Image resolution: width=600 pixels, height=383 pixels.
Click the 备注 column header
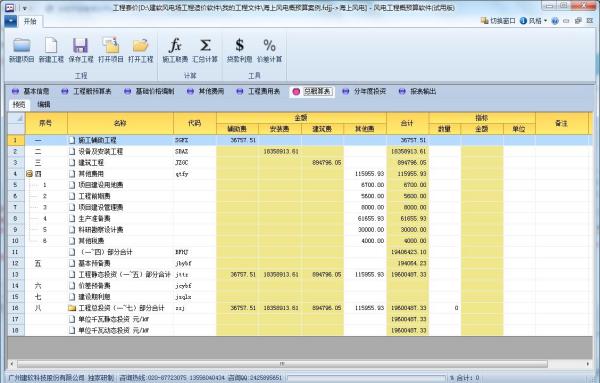[x=561, y=123]
